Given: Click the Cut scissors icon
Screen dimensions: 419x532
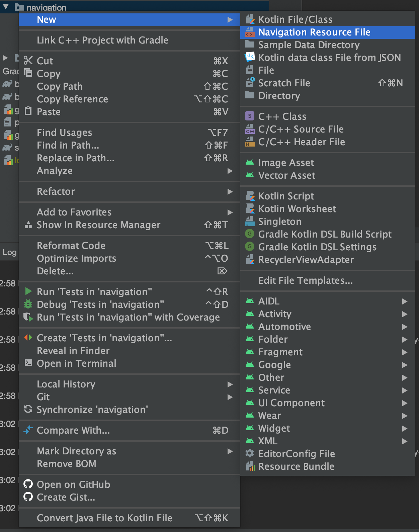Looking at the screenshot, I should (28, 61).
